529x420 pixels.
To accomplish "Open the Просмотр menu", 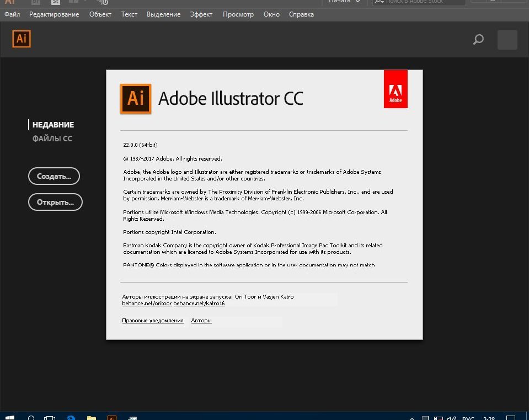I will pos(238,14).
